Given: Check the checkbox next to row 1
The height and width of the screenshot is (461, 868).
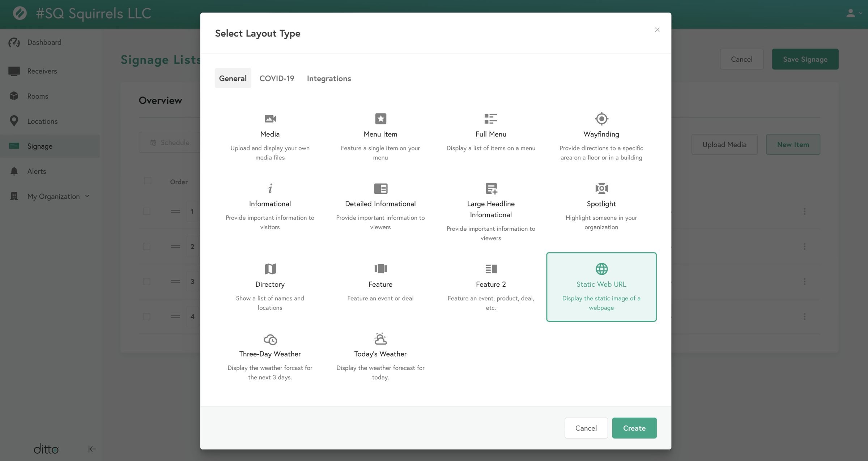Looking at the screenshot, I should click(147, 212).
